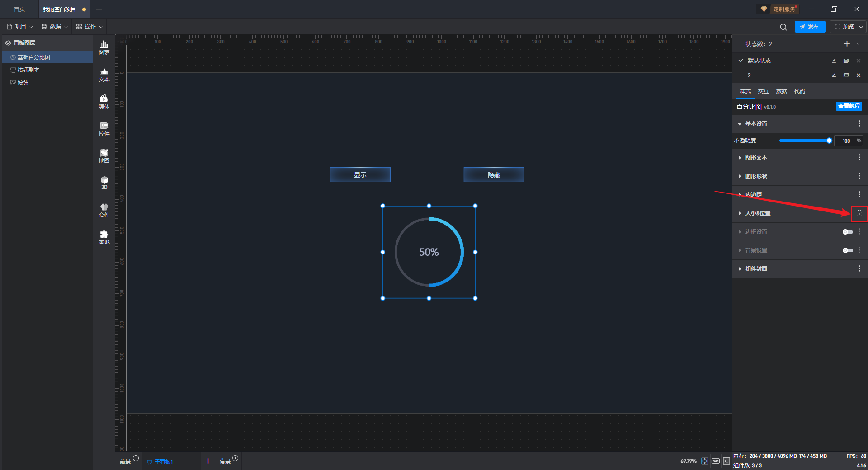The image size is (868, 470).
Task: Open the 3D components panel
Action: [x=104, y=183]
